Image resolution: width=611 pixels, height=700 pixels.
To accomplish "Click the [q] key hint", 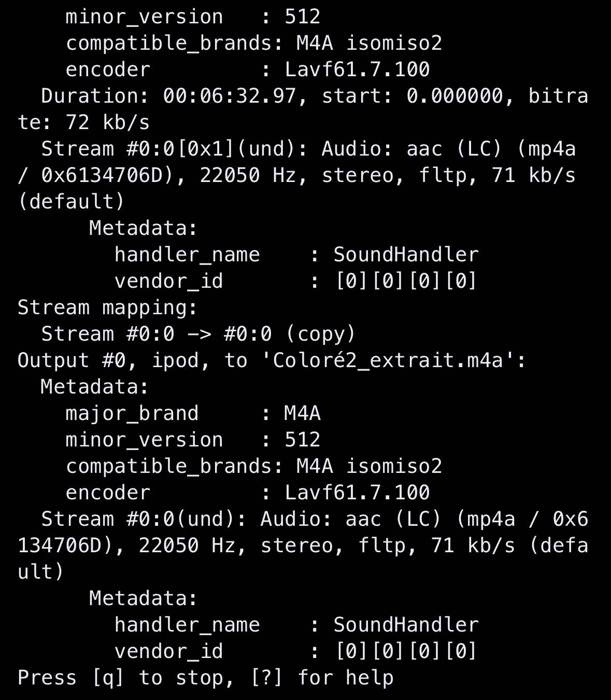I will click(108, 678).
